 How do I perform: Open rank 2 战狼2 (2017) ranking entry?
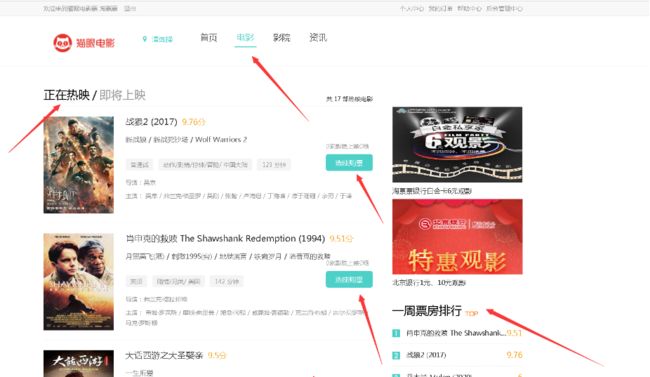coord(426,355)
